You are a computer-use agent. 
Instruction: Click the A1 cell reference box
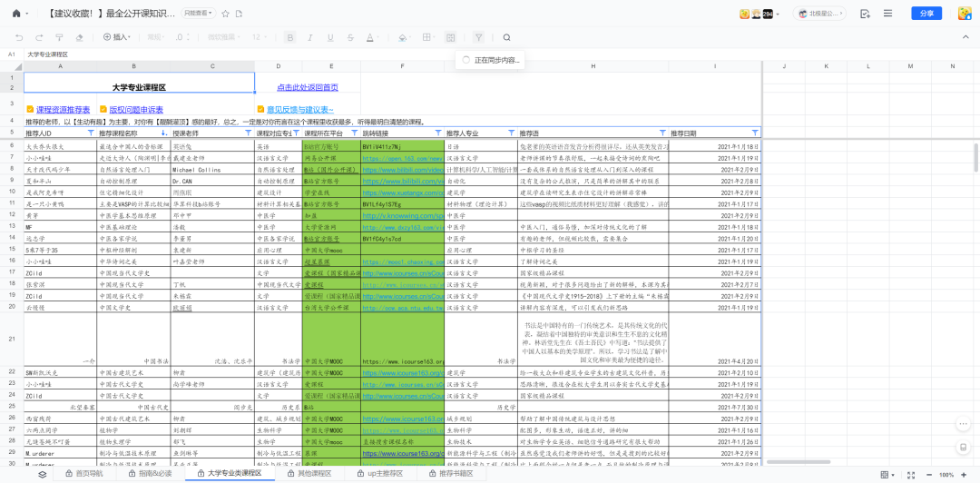(x=12, y=54)
